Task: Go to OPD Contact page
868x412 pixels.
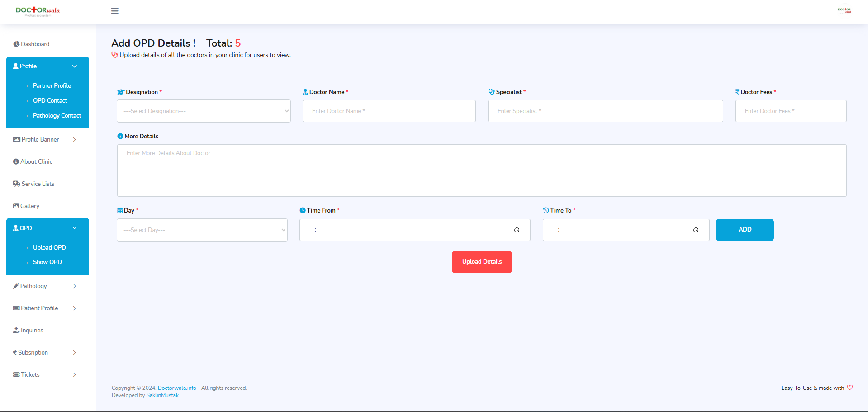Action: tap(50, 100)
